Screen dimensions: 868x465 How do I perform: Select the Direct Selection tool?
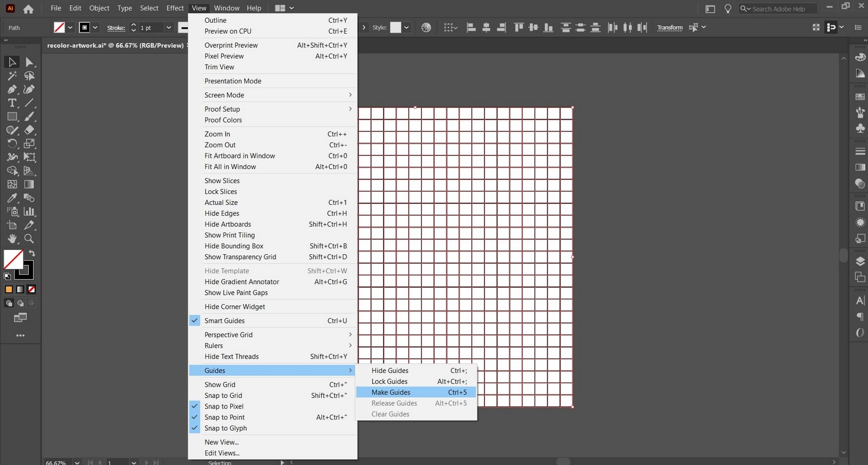(x=29, y=62)
